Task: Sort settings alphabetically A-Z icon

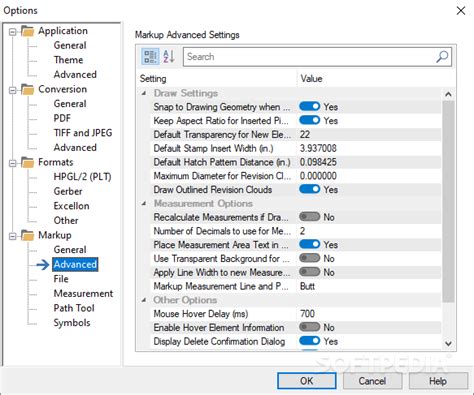Action: click(x=169, y=56)
